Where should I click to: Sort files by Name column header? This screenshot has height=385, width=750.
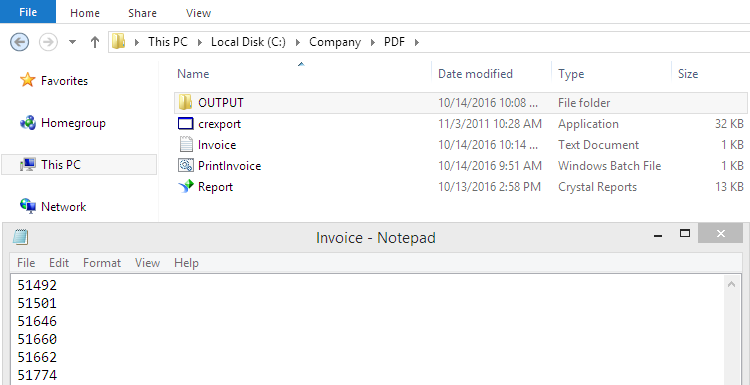193,74
